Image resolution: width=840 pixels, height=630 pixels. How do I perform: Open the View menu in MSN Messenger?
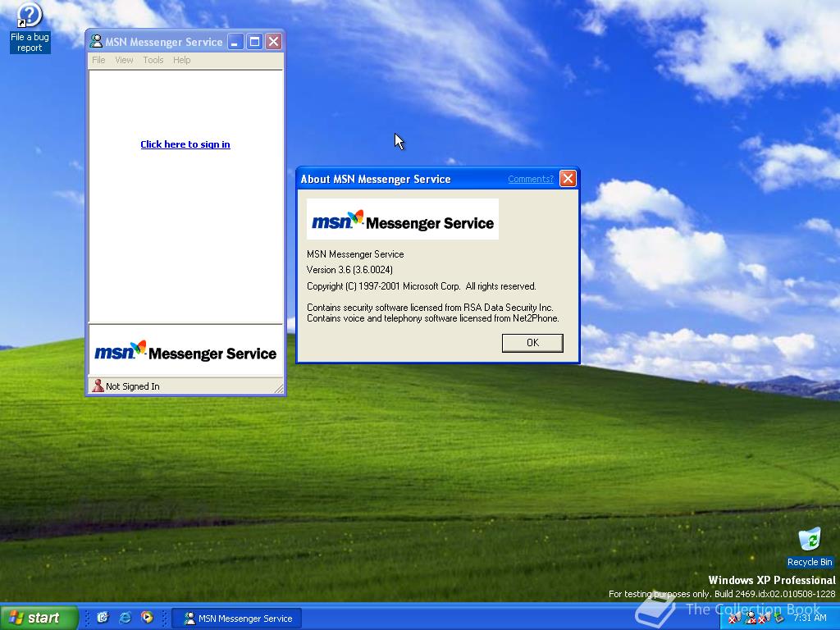pyautogui.click(x=124, y=60)
